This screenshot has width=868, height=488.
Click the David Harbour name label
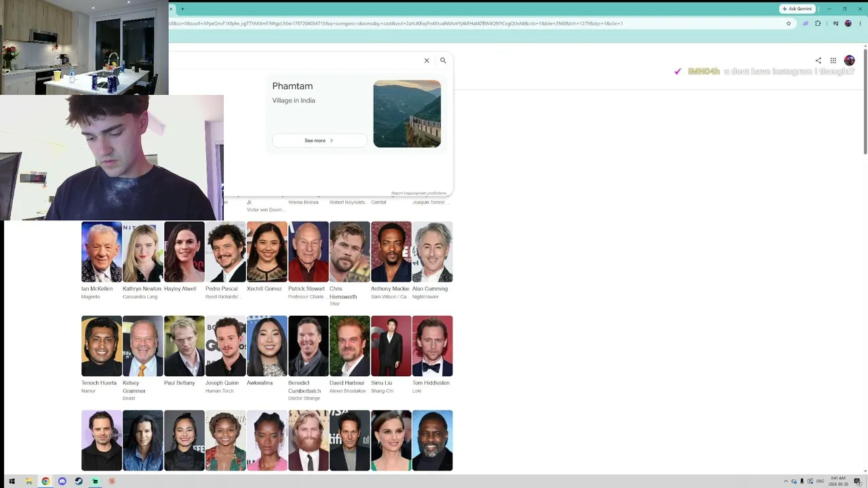[347, 383]
